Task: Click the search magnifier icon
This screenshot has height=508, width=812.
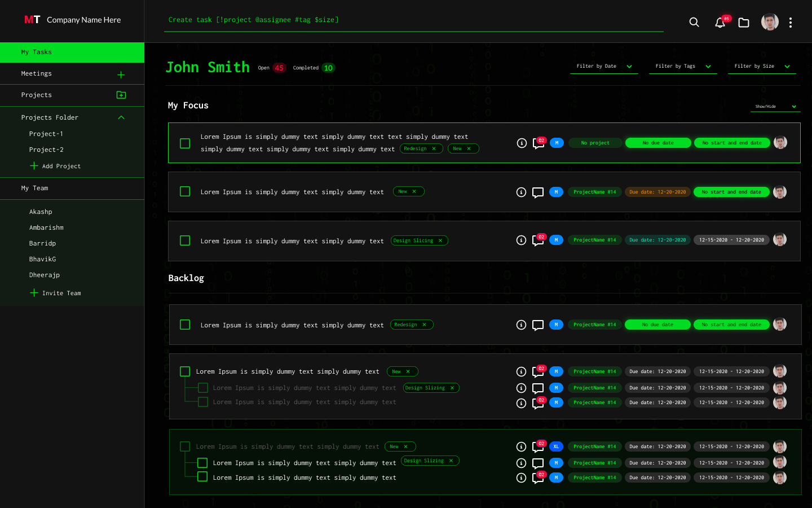Action: 694,22
